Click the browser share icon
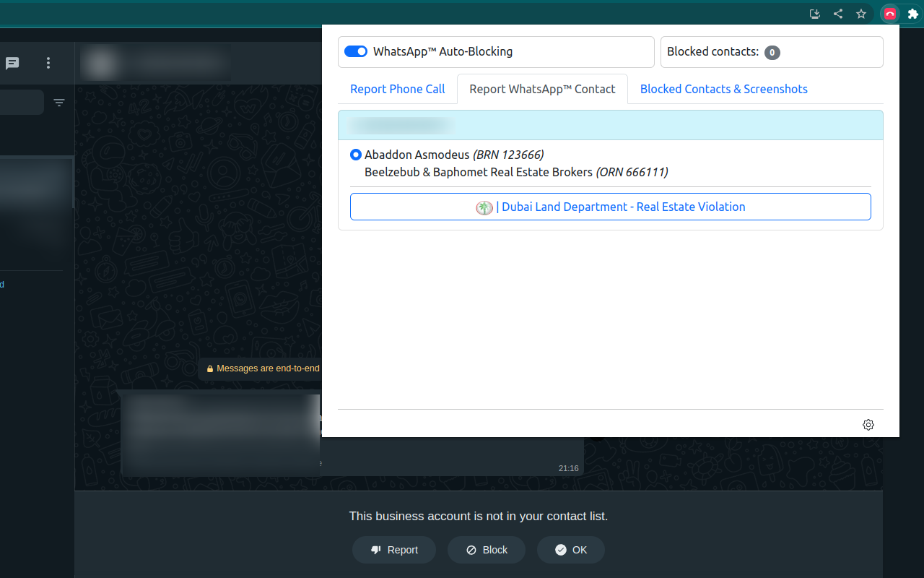Viewport: 924px width, 578px height. (838, 14)
